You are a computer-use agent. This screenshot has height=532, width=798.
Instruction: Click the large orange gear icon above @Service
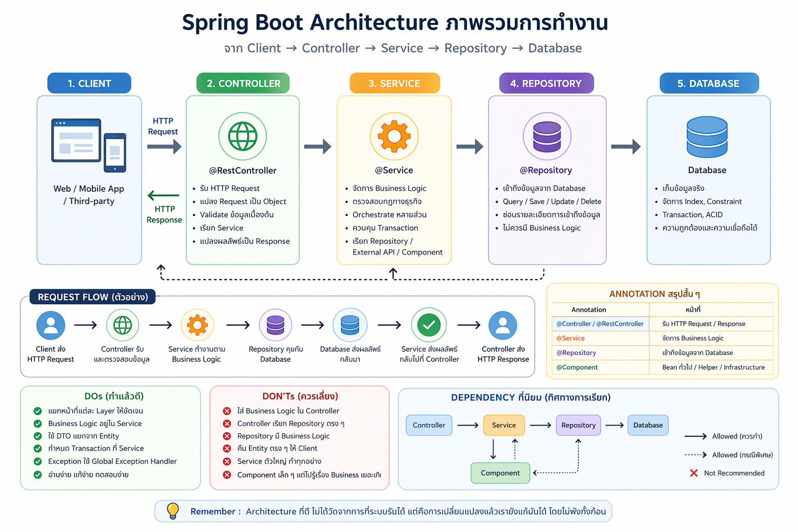pyautogui.click(x=394, y=136)
